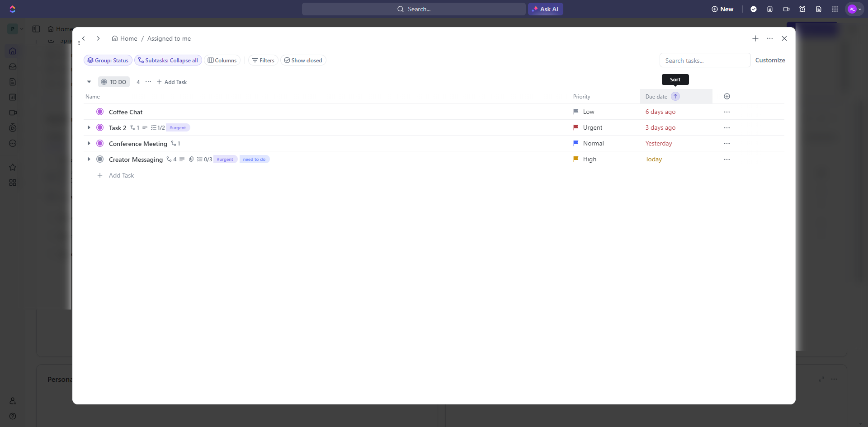This screenshot has height=427, width=868.
Task: Open the Task 2 row ellipsis menu
Action: (x=727, y=127)
